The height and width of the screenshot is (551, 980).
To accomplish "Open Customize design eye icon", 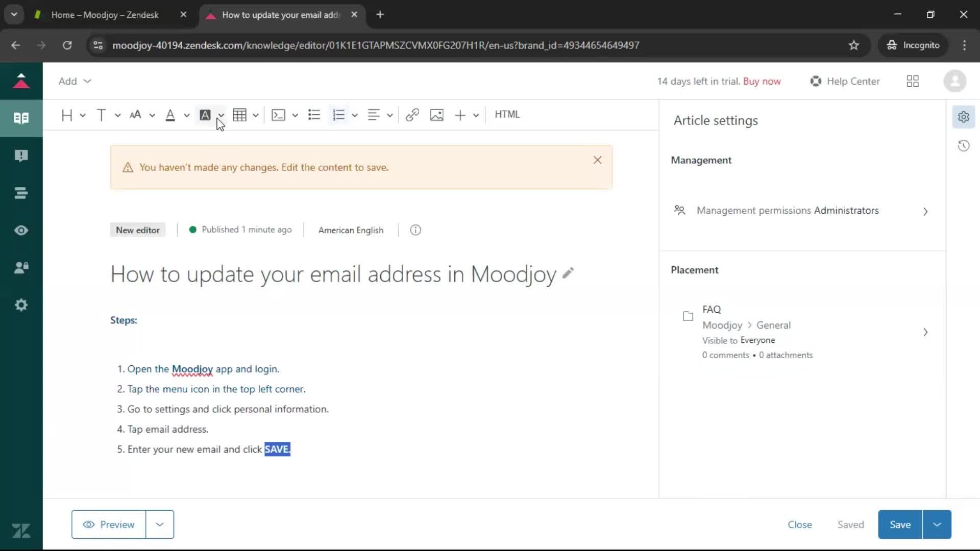I will click(x=21, y=230).
